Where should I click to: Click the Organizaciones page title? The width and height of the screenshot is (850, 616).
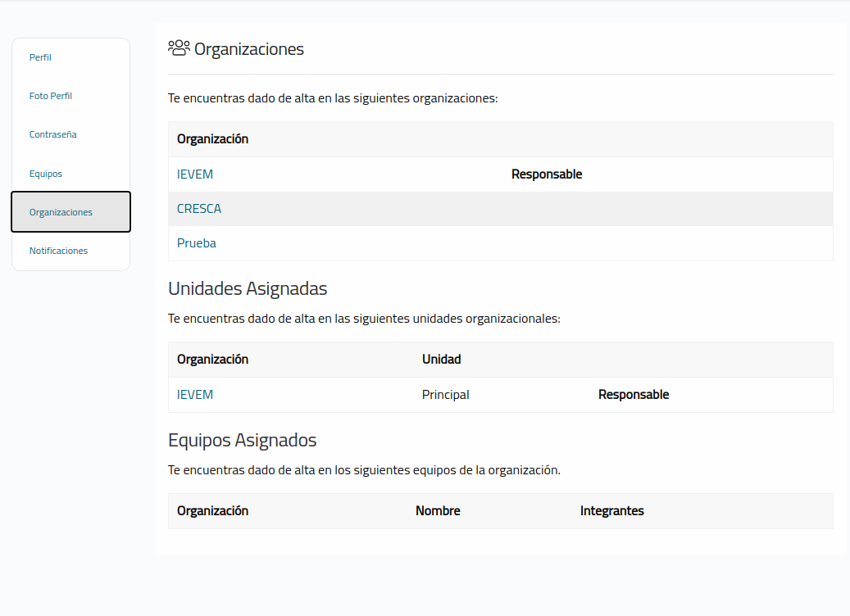tap(249, 49)
